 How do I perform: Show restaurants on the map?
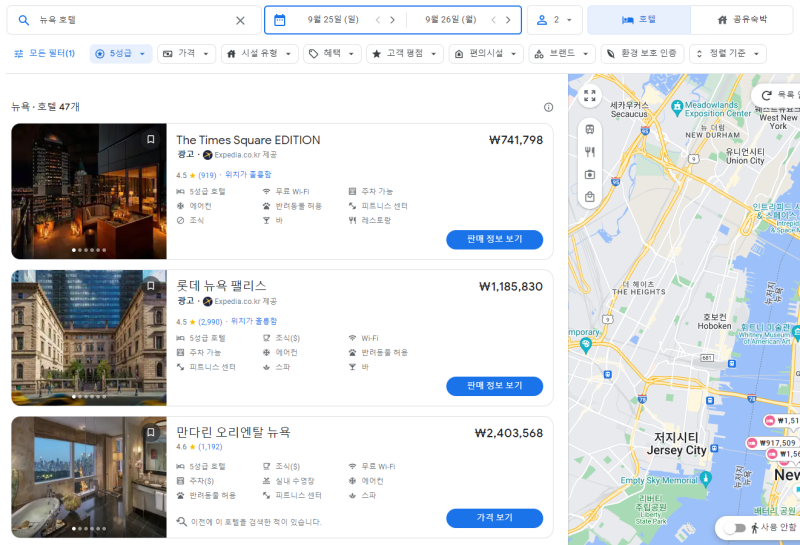click(x=590, y=152)
